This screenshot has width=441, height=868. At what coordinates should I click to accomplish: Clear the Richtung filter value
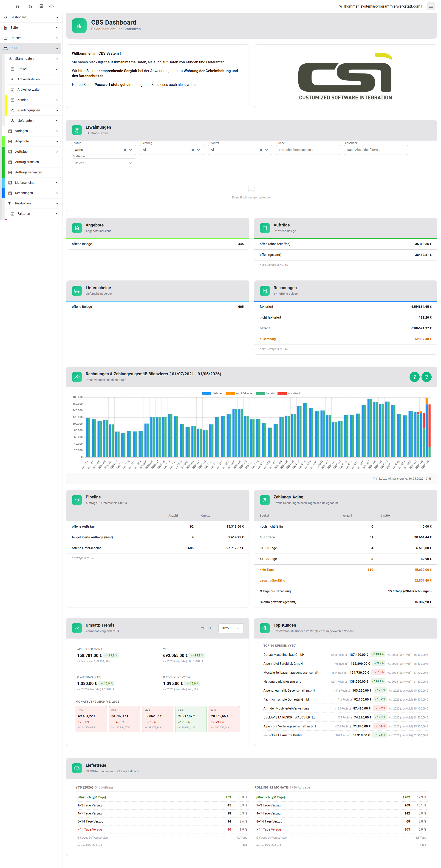click(193, 150)
